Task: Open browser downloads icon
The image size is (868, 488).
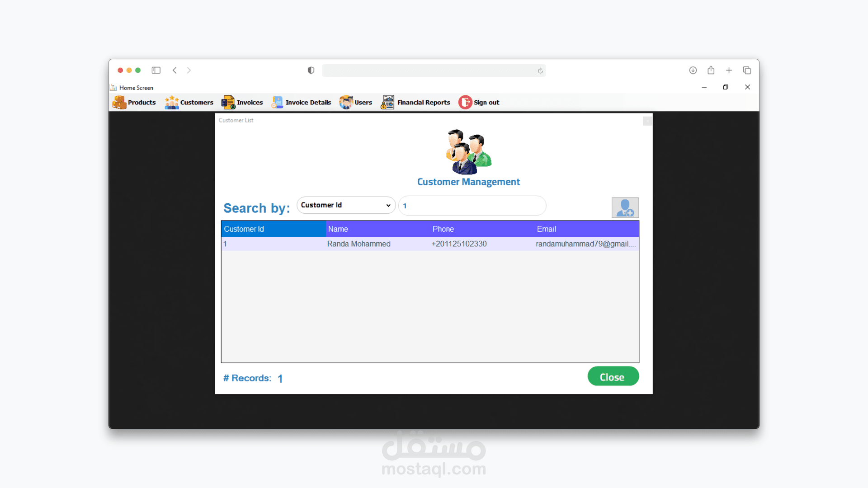Action: (693, 70)
